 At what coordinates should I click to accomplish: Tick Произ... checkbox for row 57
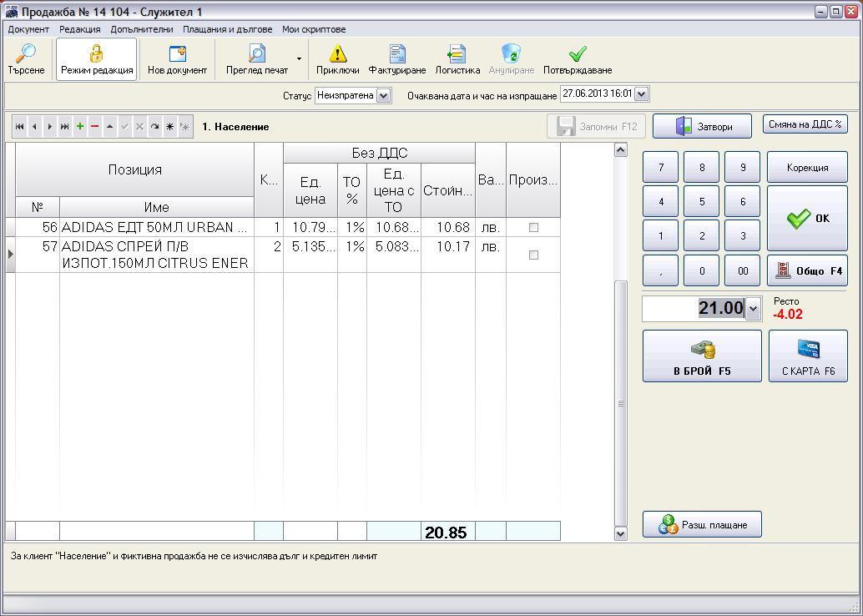[x=533, y=255]
